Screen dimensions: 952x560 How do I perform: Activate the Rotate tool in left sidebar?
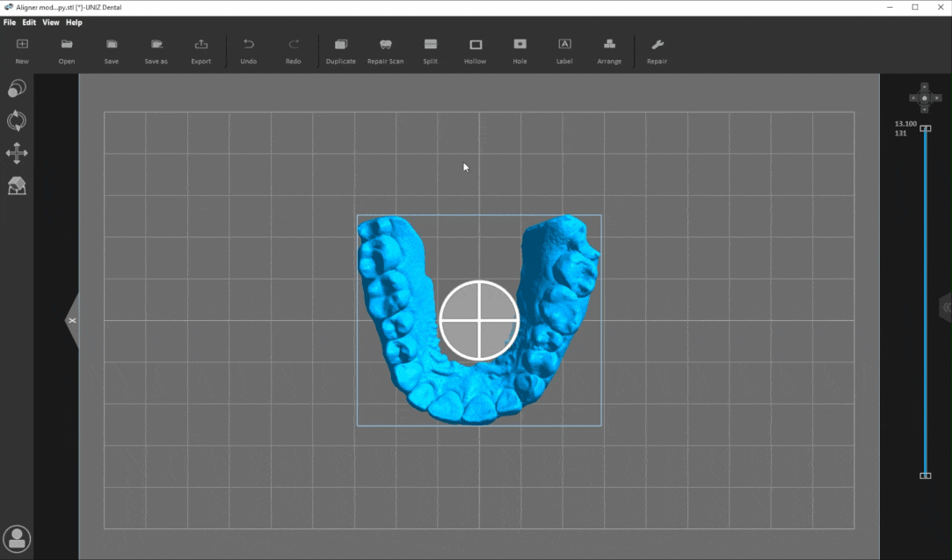point(17,121)
